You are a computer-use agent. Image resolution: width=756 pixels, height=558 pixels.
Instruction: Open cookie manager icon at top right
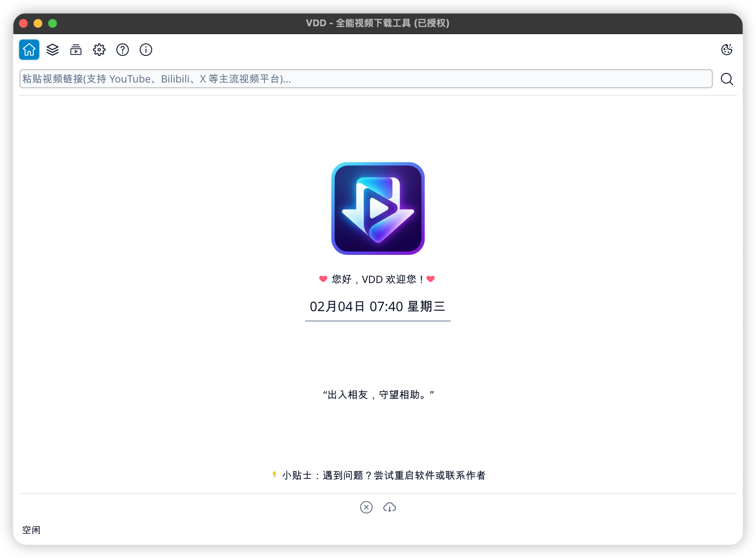(726, 50)
